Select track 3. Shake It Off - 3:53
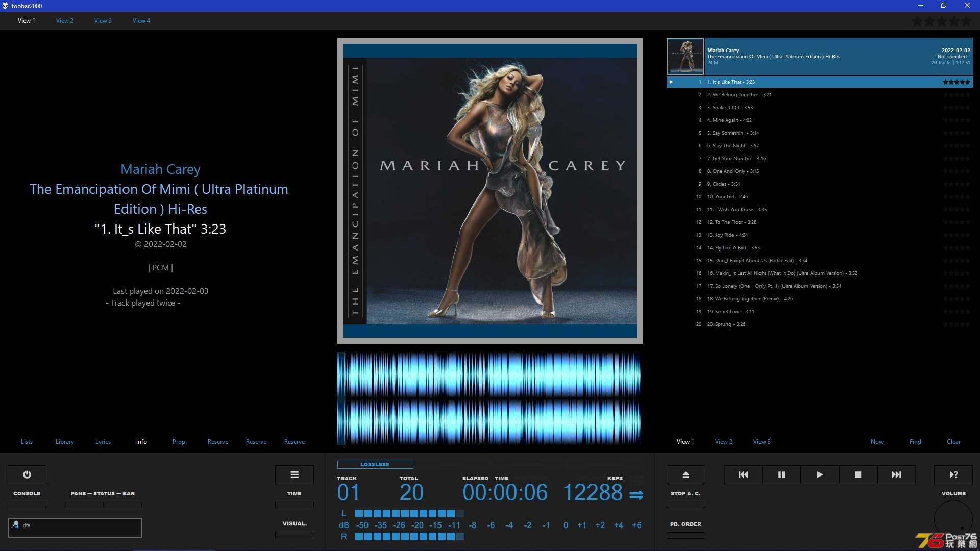Screen dimensions: 980x551 point(819,107)
